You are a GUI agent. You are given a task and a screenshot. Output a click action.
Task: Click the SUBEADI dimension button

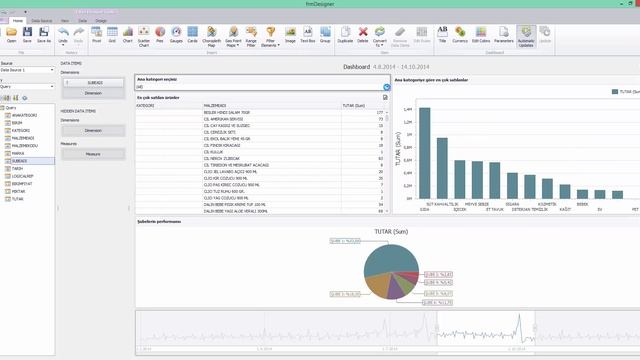[93, 82]
